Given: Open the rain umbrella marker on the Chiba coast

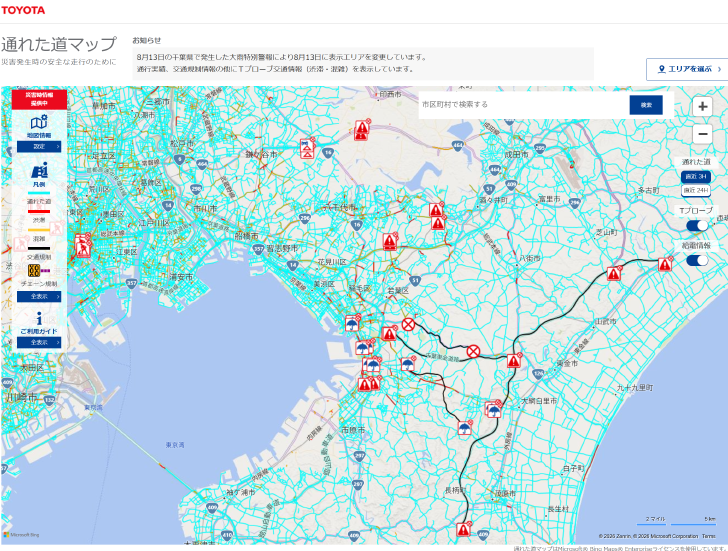Looking at the screenshot, I should click(x=352, y=323).
